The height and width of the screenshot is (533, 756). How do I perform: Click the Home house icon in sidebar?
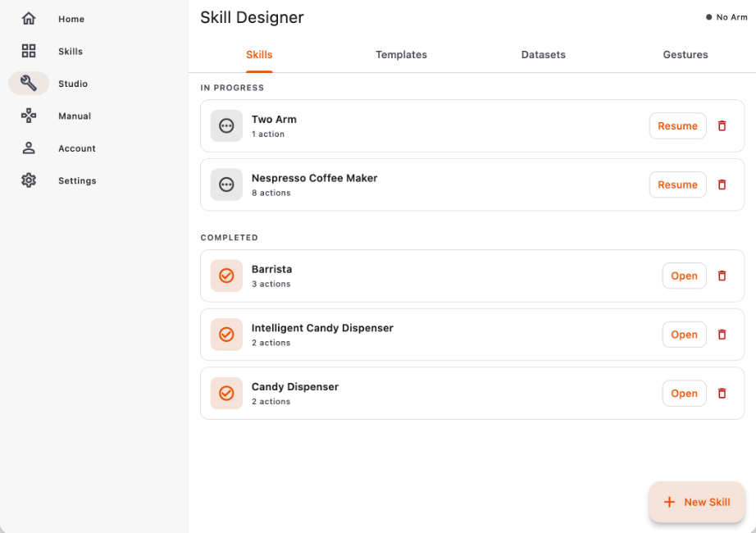(29, 19)
